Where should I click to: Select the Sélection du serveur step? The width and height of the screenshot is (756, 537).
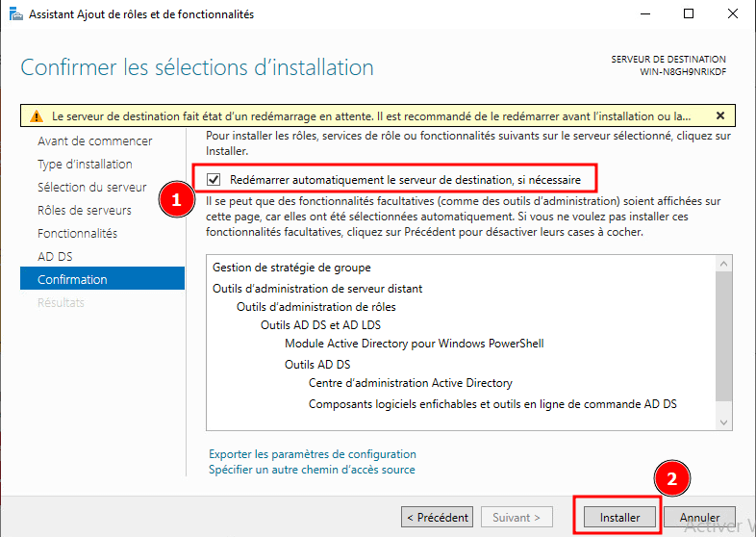click(91, 188)
